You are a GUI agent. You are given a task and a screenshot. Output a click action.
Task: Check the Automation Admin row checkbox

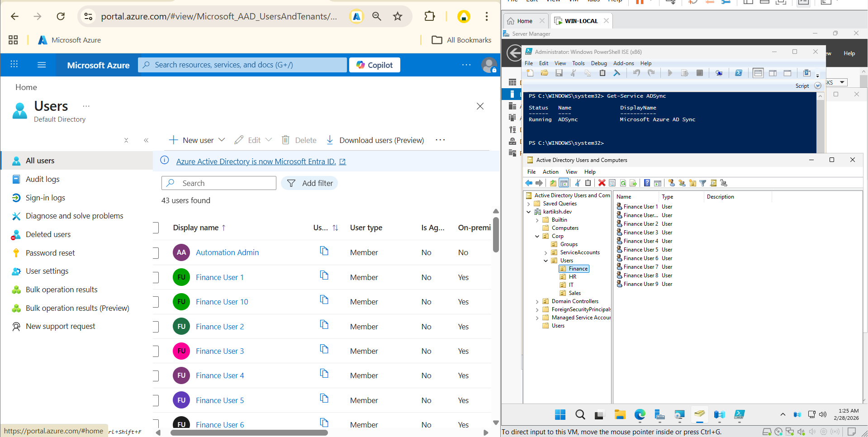[156, 252]
